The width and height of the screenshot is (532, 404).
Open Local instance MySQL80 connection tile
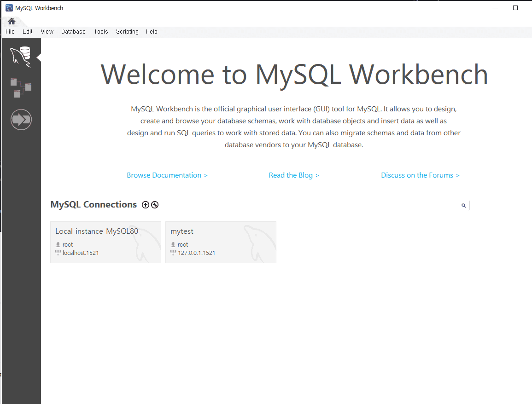pyautogui.click(x=105, y=242)
